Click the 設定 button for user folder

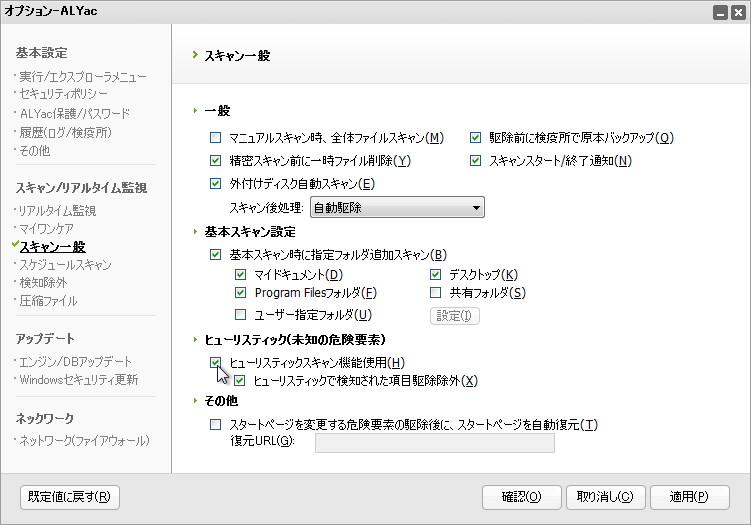(x=455, y=316)
